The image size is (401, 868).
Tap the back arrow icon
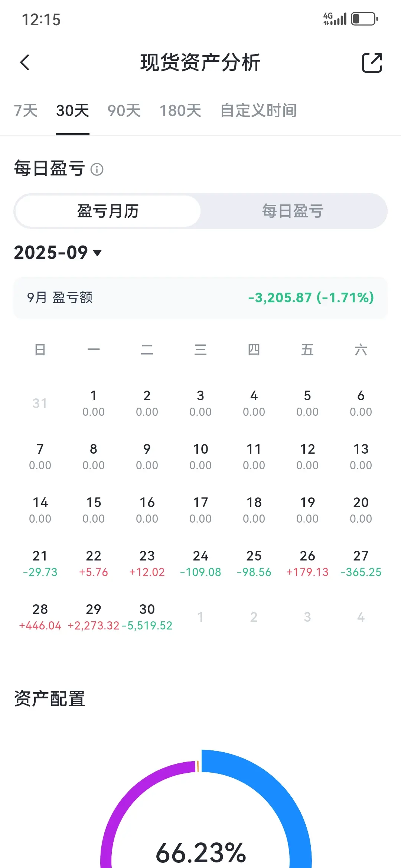click(25, 62)
